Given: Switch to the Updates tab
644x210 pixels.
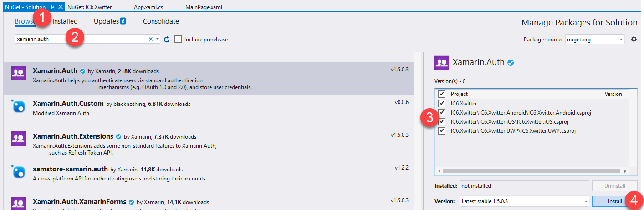Looking at the screenshot, I should point(109,21).
